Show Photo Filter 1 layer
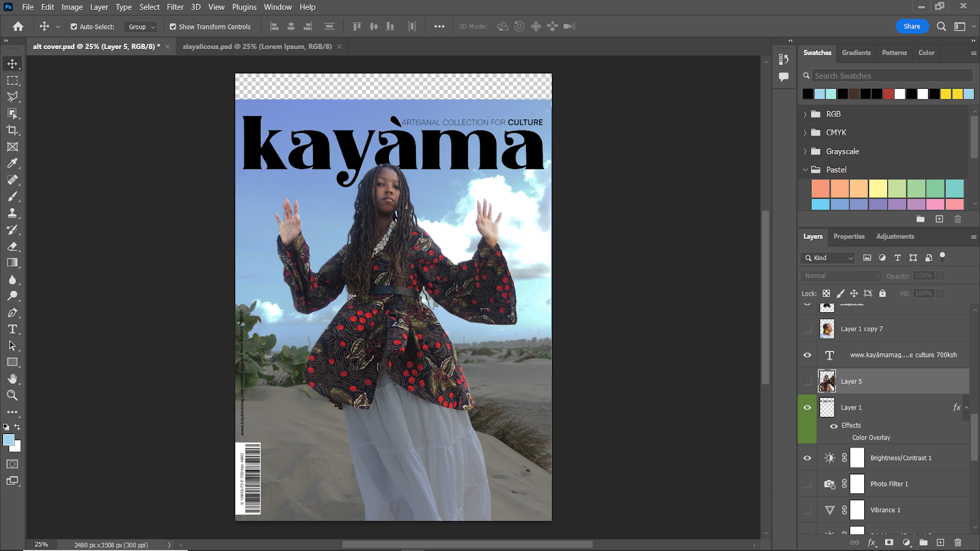980x551 pixels. tap(807, 484)
